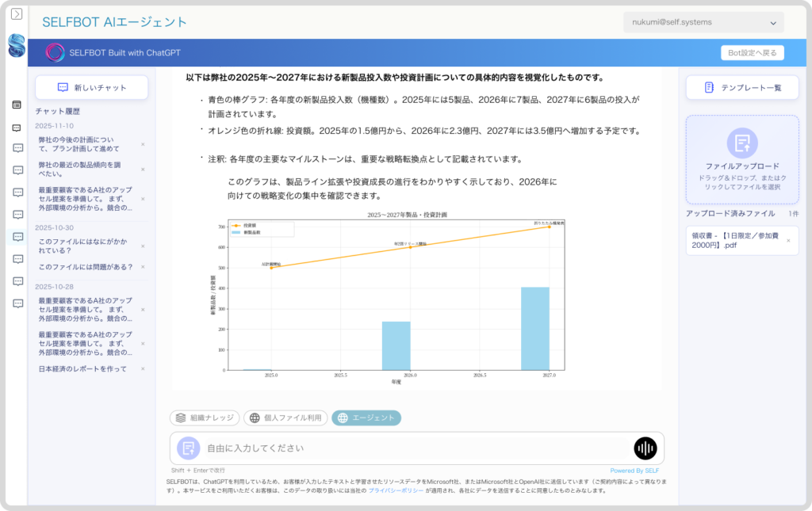The width and height of the screenshot is (812, 511).
Task: Toggle the エージェント mode
Action: pyautogui.click(x=366, y=418)
